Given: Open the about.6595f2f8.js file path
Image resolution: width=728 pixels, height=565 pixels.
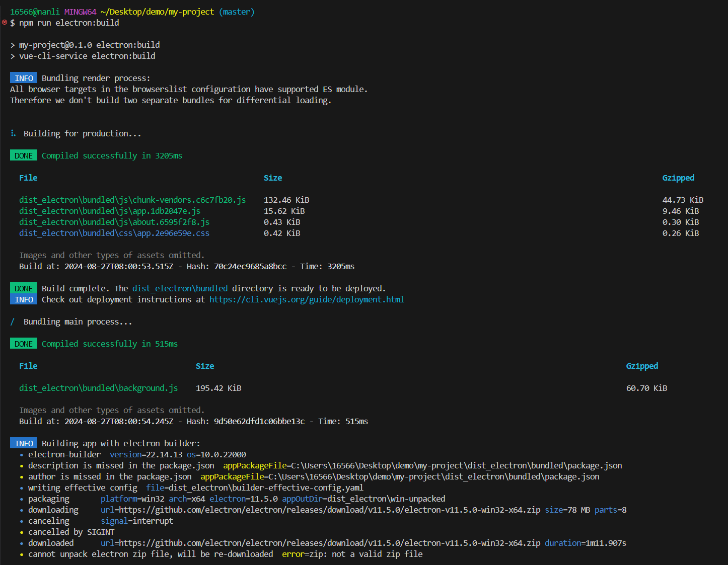Looking at the screenshot, I should click(114, 222).
